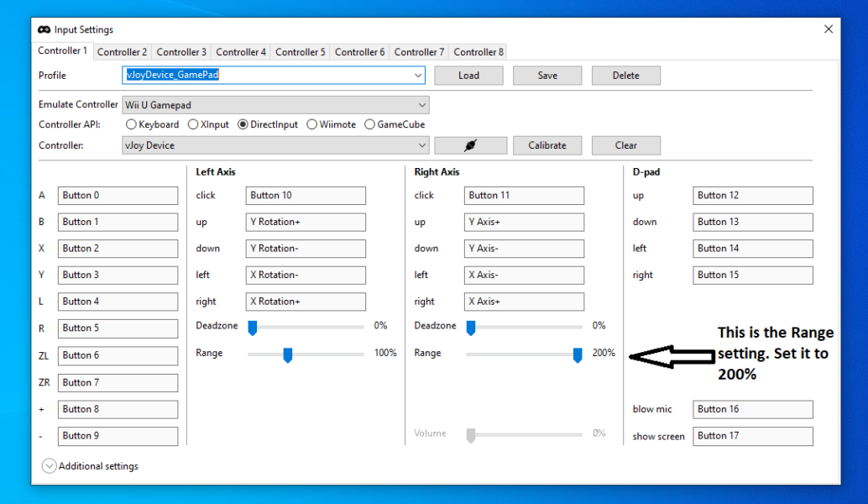Viewport: 868px width, 504px height.
Task: Click the controller connect plug icon button
Action: pos(471,145)
